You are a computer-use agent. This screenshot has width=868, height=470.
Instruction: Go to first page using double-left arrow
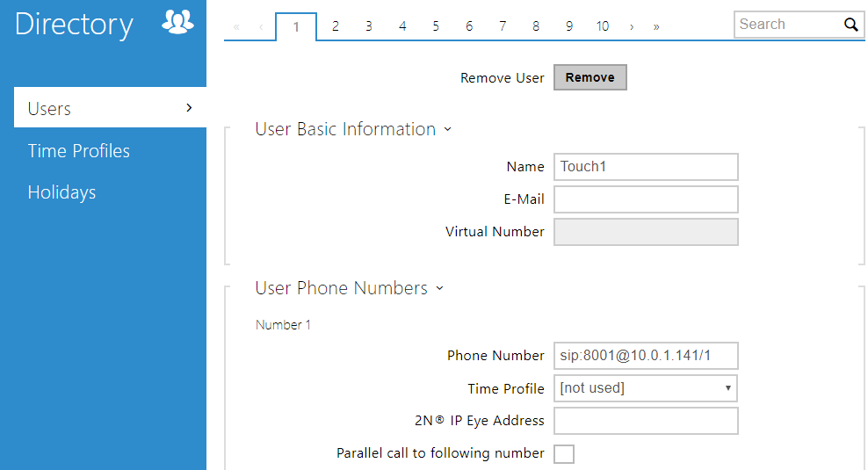(236, 27)
